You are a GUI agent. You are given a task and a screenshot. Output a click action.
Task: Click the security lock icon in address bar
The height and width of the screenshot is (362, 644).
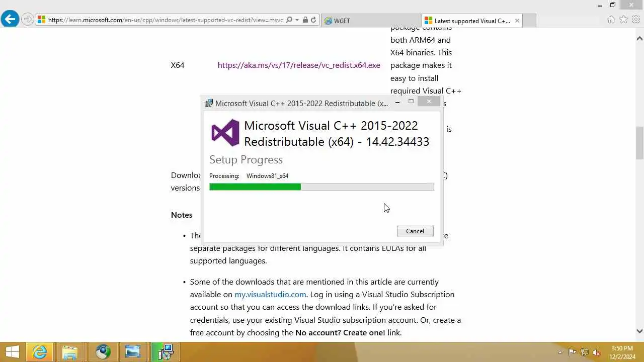tap(305, 20)
